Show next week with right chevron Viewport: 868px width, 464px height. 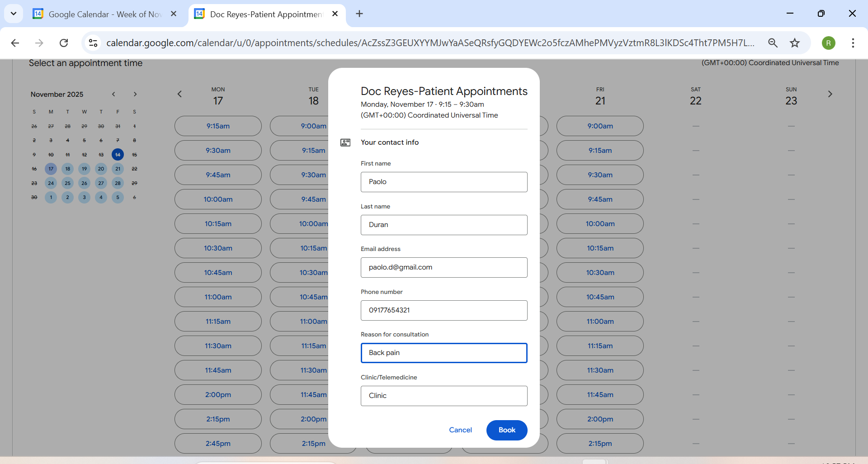pyautogui.click(x=830, y=94)
